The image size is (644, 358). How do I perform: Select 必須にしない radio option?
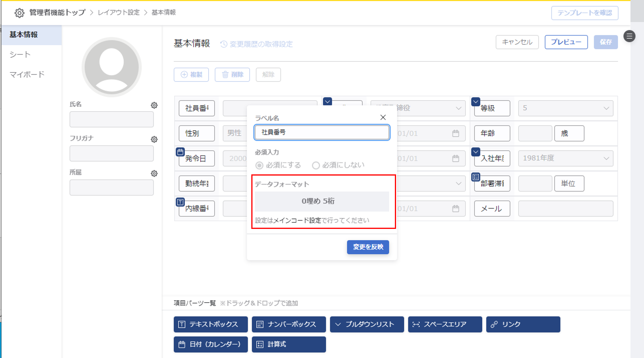pyautogui.click(x=316, y=165)
